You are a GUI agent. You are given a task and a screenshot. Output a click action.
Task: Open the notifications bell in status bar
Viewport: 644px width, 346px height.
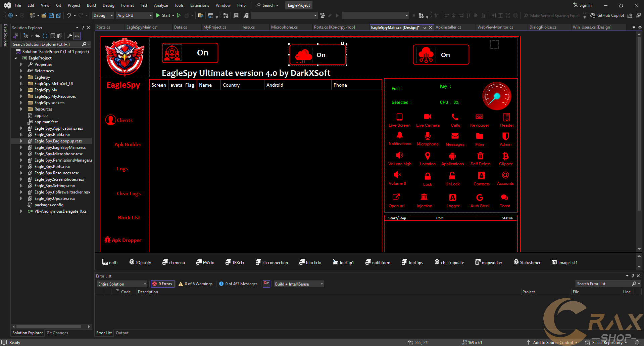pyautogui.click(x=637, y=343)
